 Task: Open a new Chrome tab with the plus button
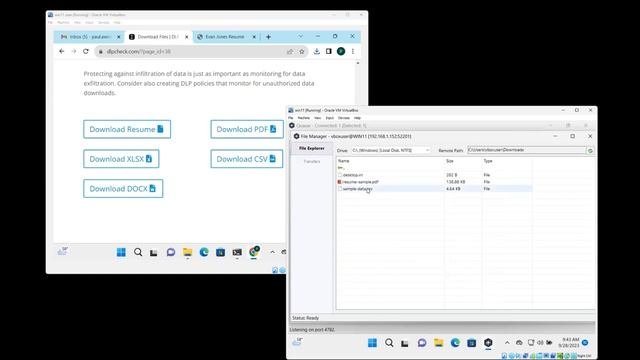click(x=268, y=37)
